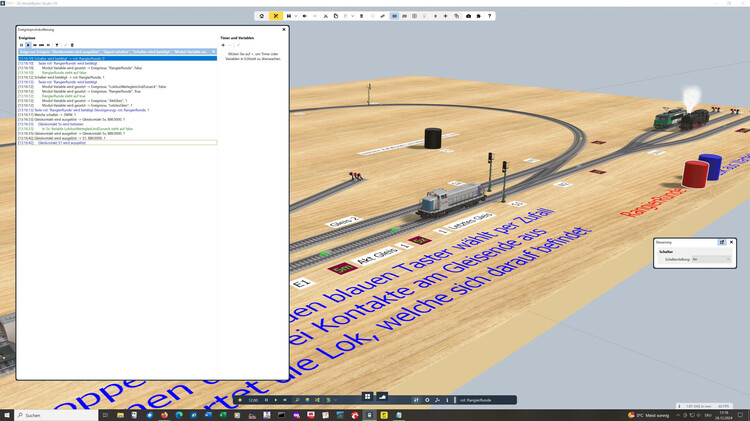Click the camera screenshot icon
The width and height of the screenshot is (750, 421).
tap(468, 16)
